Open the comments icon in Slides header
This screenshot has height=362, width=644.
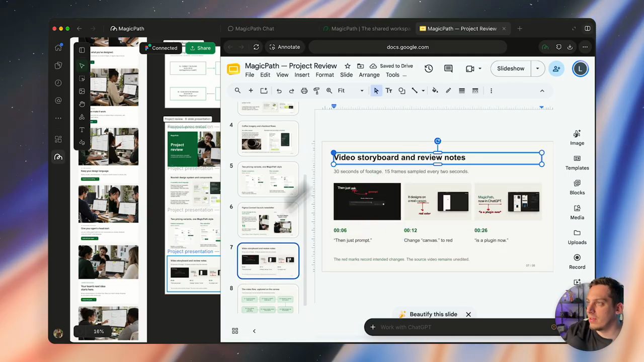pos(448,69)
